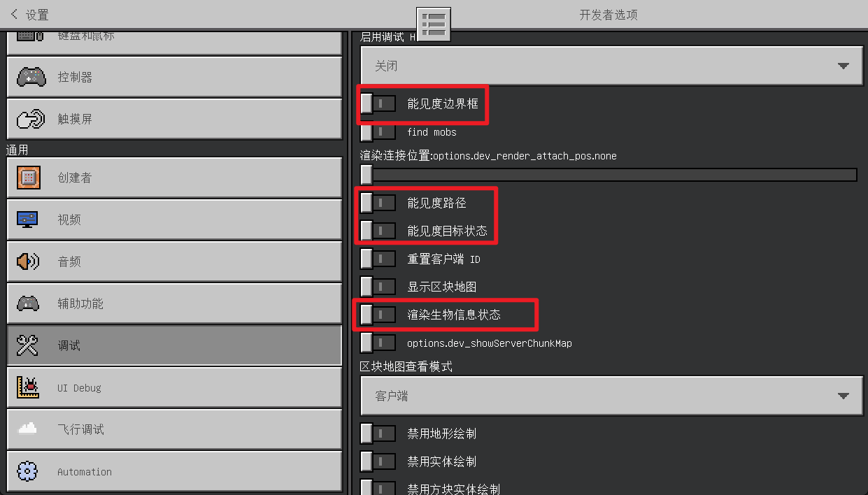Screen dimensions: 868x495
Task: Click the command block icon beside 创建者
Action: click(x=28, y=178)
